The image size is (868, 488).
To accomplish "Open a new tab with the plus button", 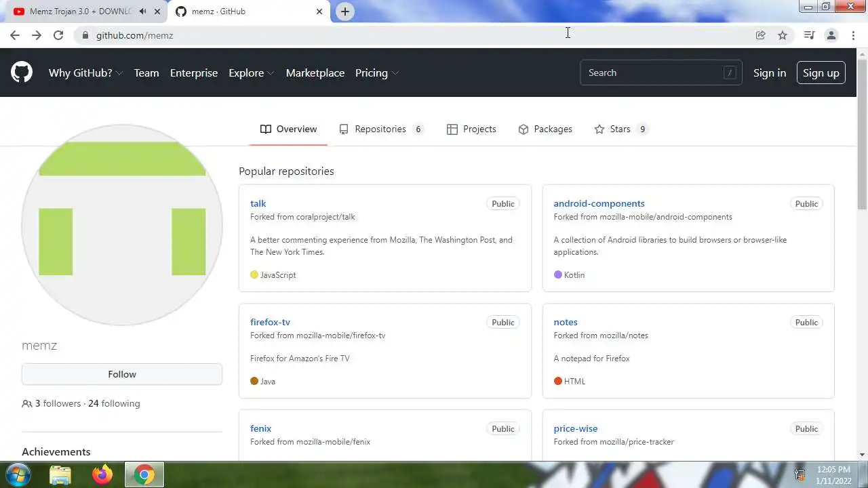I will coord(345,12).
